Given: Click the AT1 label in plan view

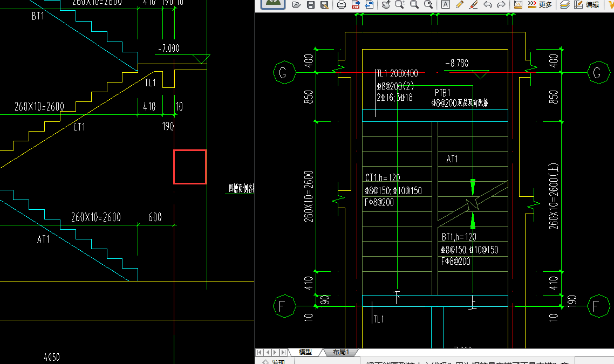Looking at the screenshot, I should tap(452, 159).
